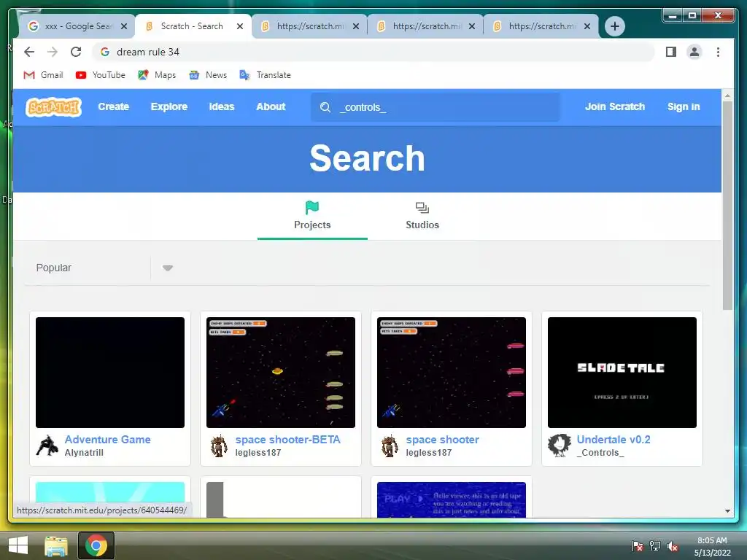This screenshot has width=747, height=560.
Task: Open the Translate bookmark
Action: pos(266,75)
